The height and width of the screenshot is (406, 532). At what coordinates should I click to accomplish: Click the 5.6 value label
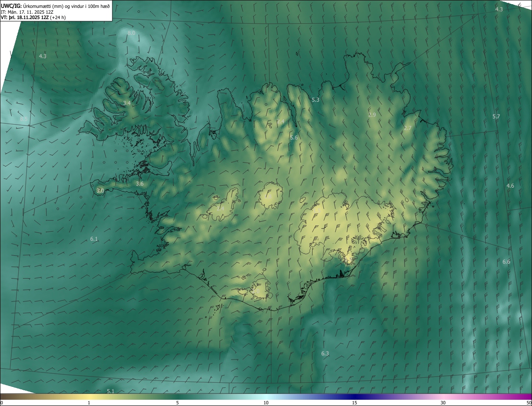(294, 137)
